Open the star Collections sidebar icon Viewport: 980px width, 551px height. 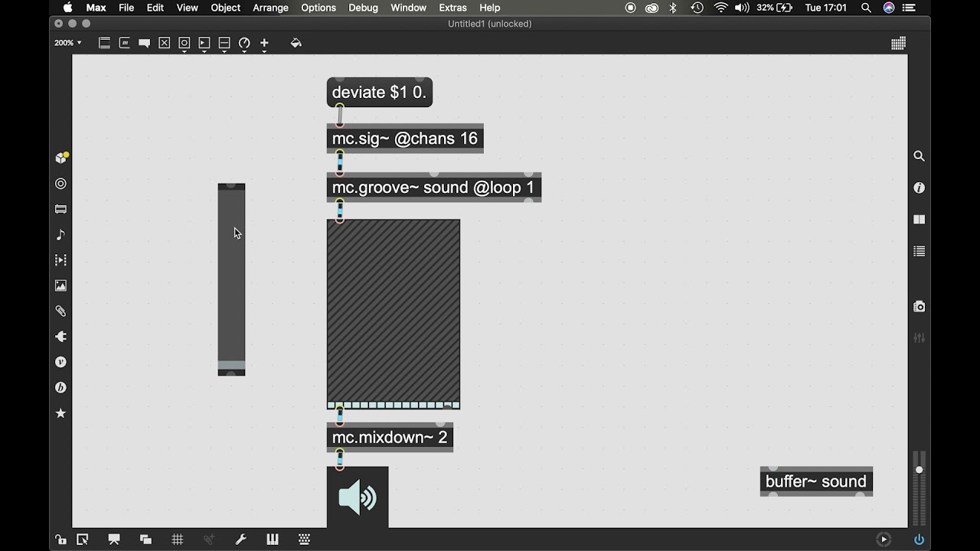point(60,413)
